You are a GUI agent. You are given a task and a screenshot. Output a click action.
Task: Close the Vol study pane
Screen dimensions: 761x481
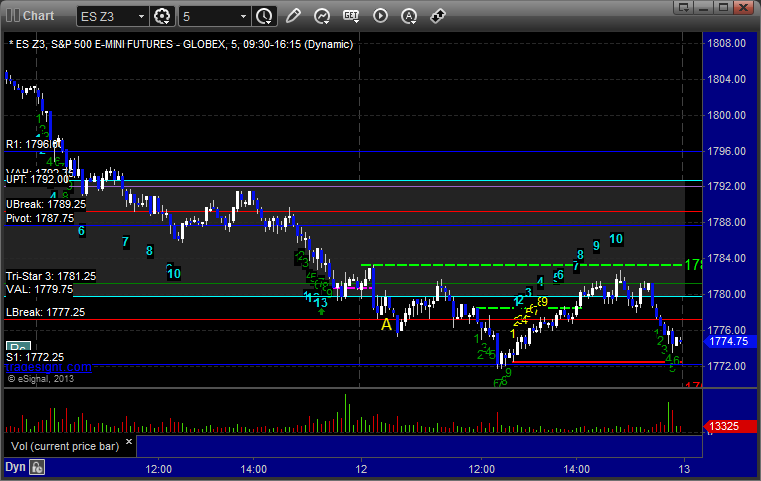(129, 442)
